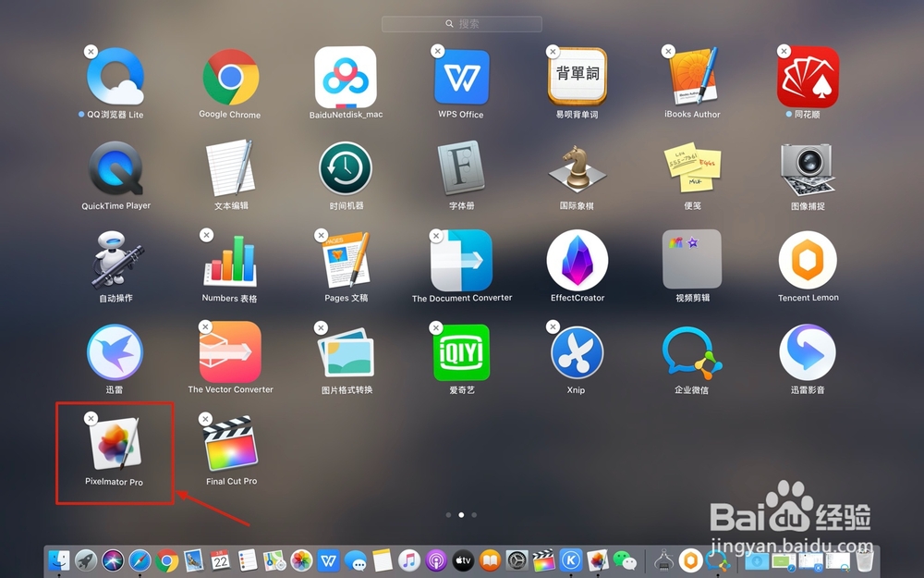Screen dimensions: 924x578
Task: Open Pages 文稿
Action: [x=345, y=265]
